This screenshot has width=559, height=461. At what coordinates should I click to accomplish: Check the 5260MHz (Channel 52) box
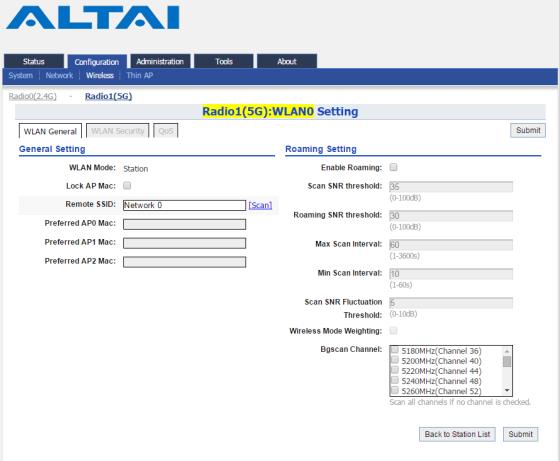point(395,390)
